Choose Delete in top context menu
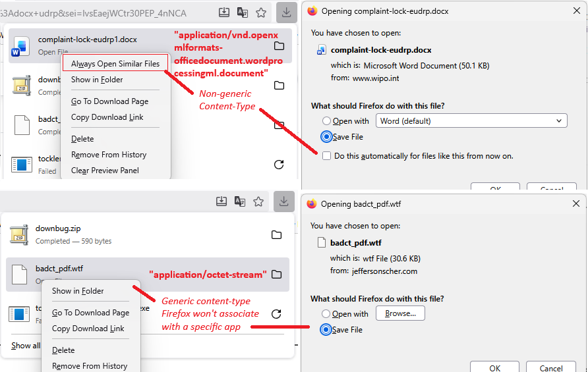This screenshot has width=588, height=372. [x=82, y=139]
